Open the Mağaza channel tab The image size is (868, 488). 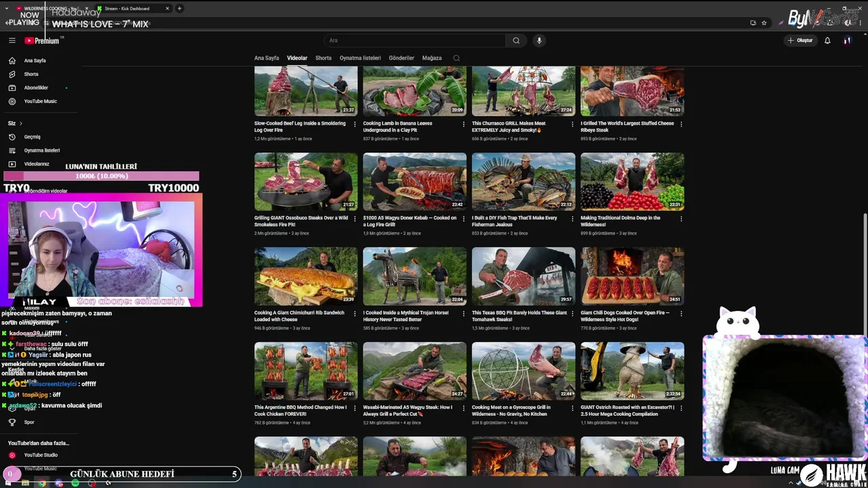(432, 58)
